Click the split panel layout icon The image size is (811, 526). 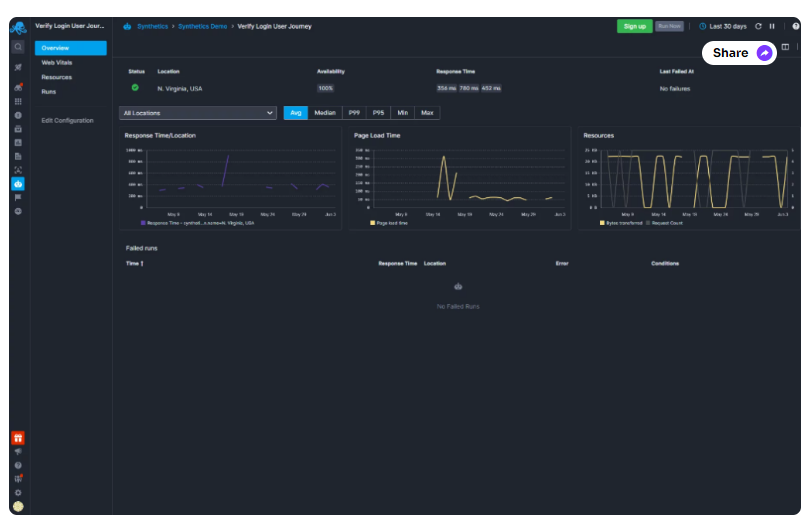coord(785,47)
